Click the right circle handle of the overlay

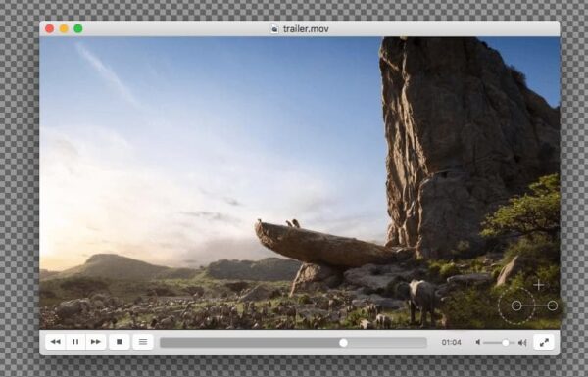coord(552,306)
